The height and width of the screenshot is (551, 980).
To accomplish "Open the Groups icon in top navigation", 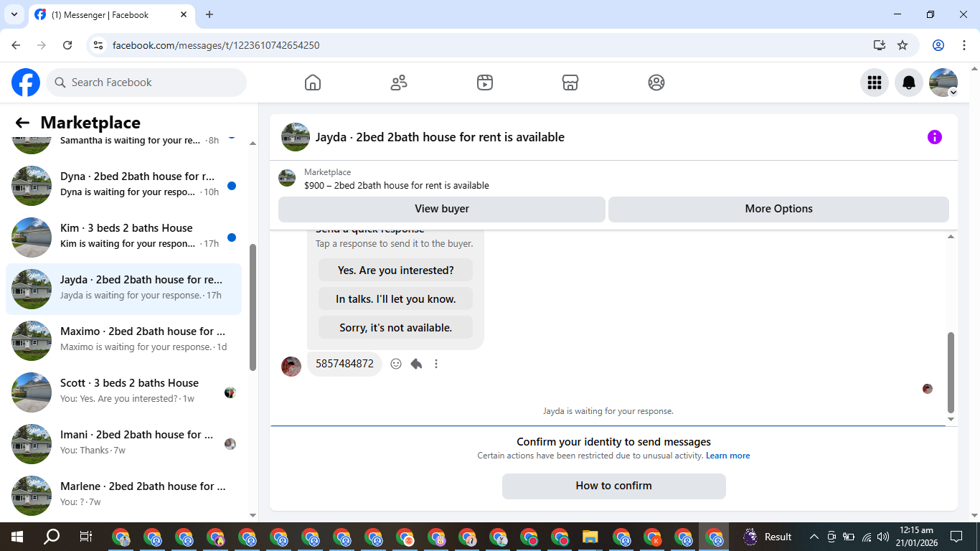I will pos(656,83).
